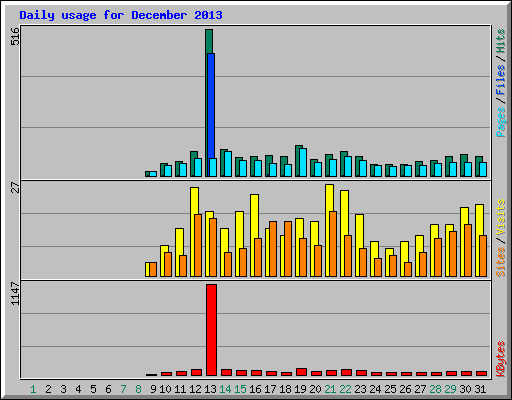Click the "Daily usage for December 2013" title
The width and height of the screenshot is (512, 400).
coord(121,15)
